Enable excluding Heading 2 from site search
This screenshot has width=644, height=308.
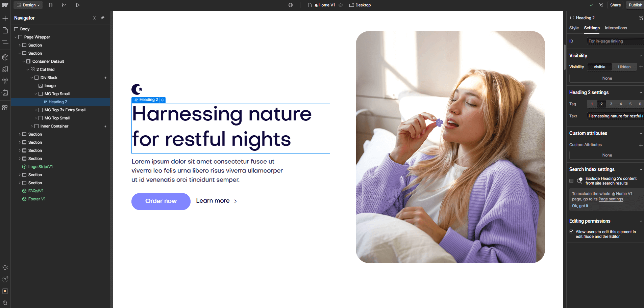click(x=571, y=181)
